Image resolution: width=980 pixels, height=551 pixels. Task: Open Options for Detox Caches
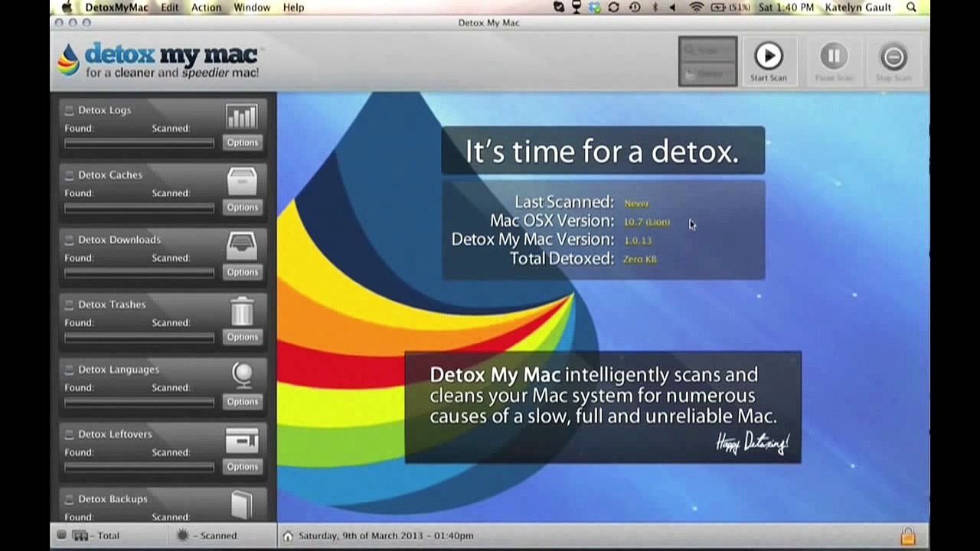click(x=242, y=207)
